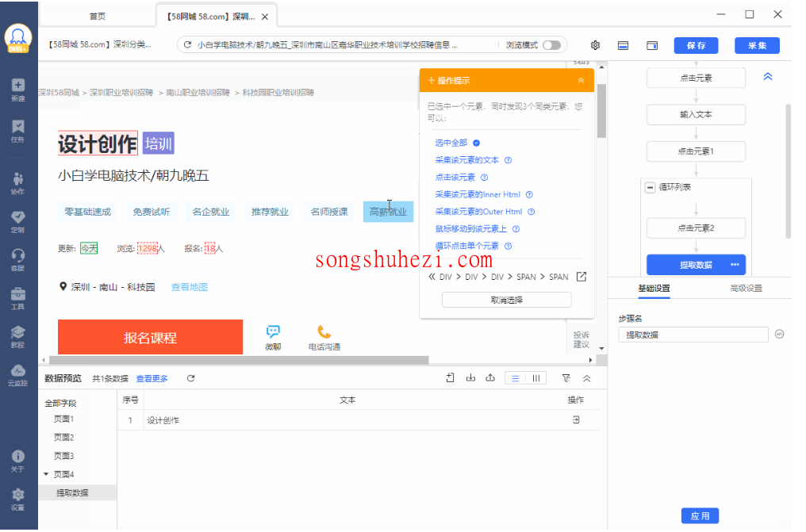Select the 【58同城 58.com】 tab
806x532 pixels.
pyautogui.click(x=211, y=17)
